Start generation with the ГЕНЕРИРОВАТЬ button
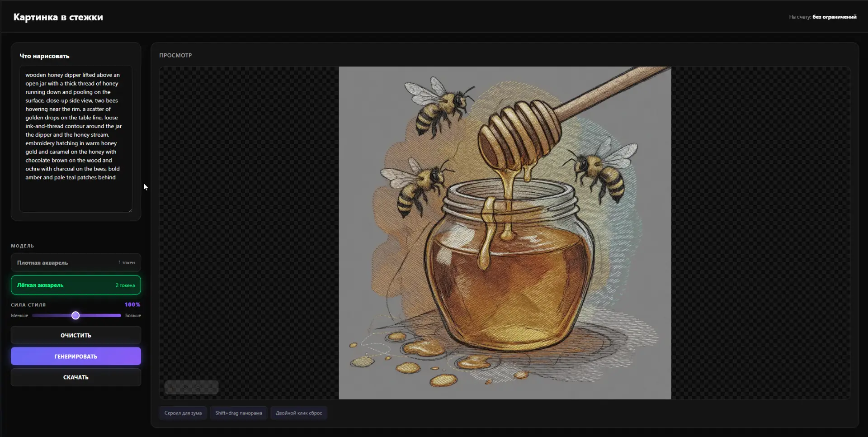This screenshot has height=437, width=868. 76,356
